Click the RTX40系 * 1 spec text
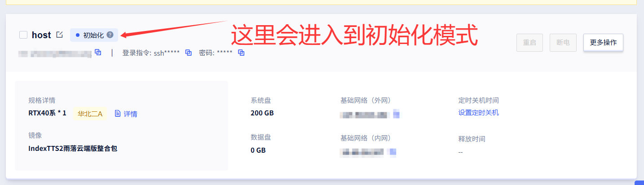The width and height of the screenshot is (644, 185). (x=47, y=113)
